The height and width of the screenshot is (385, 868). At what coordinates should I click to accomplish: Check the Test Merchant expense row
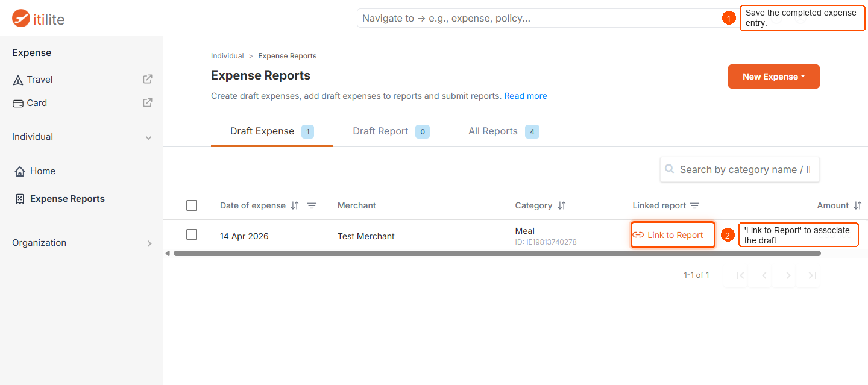point(192,234)
